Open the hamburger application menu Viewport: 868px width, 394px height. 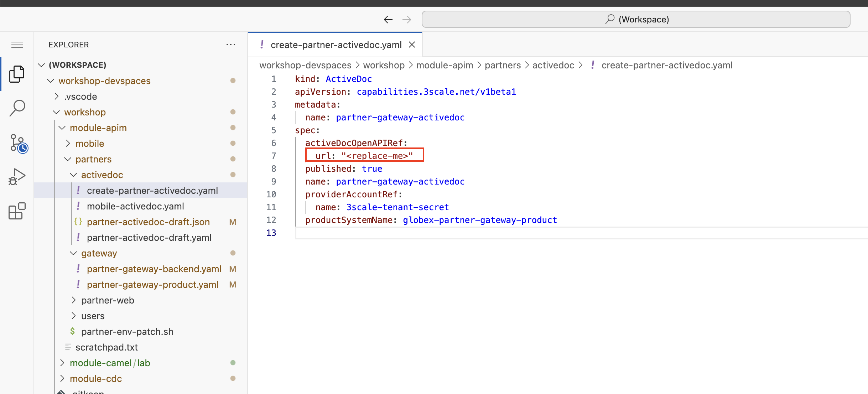pos(17,45)
